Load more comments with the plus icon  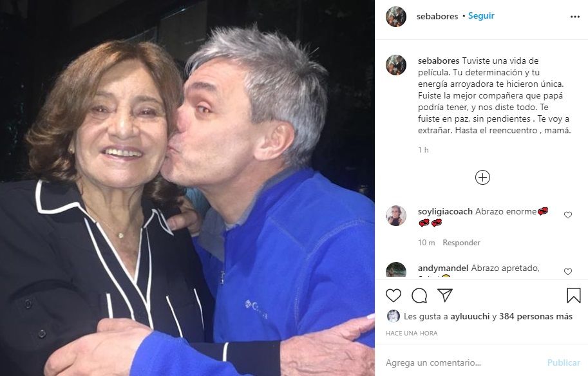482,178
